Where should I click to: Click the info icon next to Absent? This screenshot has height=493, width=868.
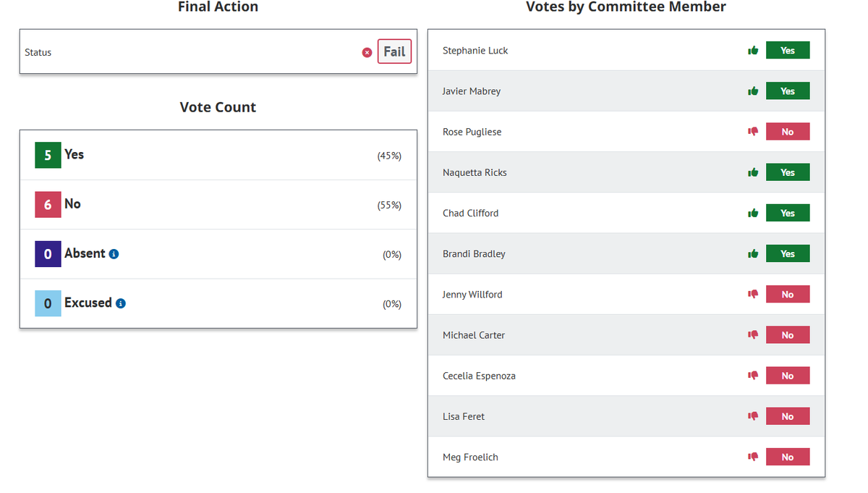click(114, 253)
